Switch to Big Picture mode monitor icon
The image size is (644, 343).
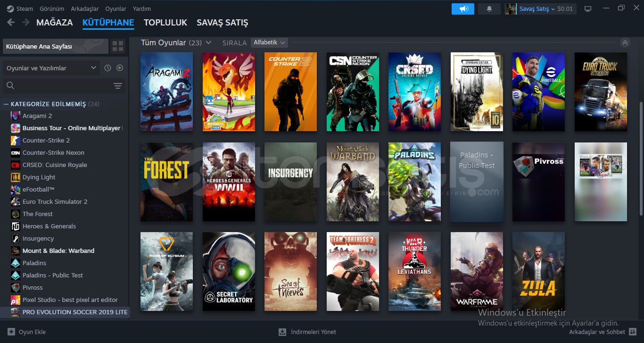[x=588, y=8]
